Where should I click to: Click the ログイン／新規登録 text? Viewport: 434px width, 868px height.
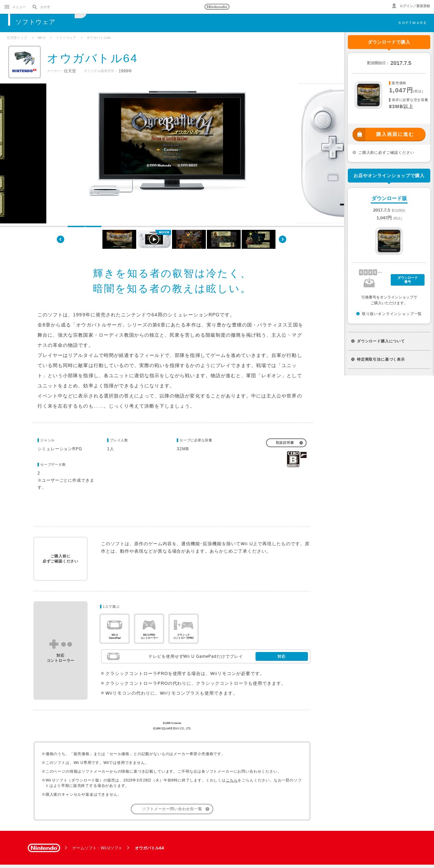coord(415,6)
